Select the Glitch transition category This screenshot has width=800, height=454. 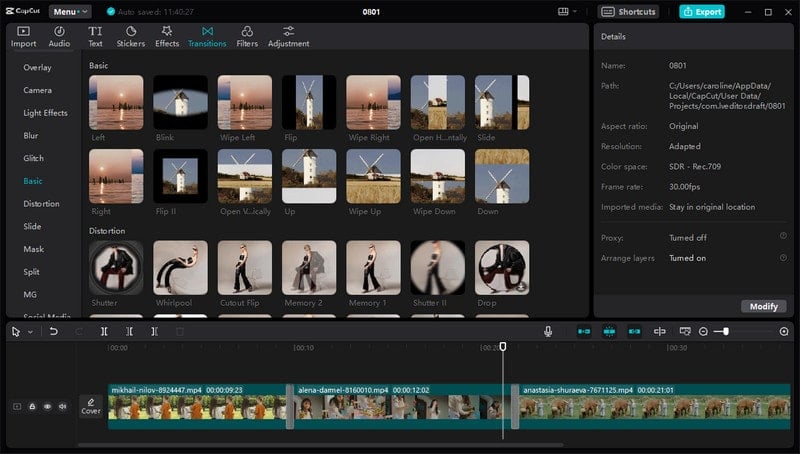[33, 158]
